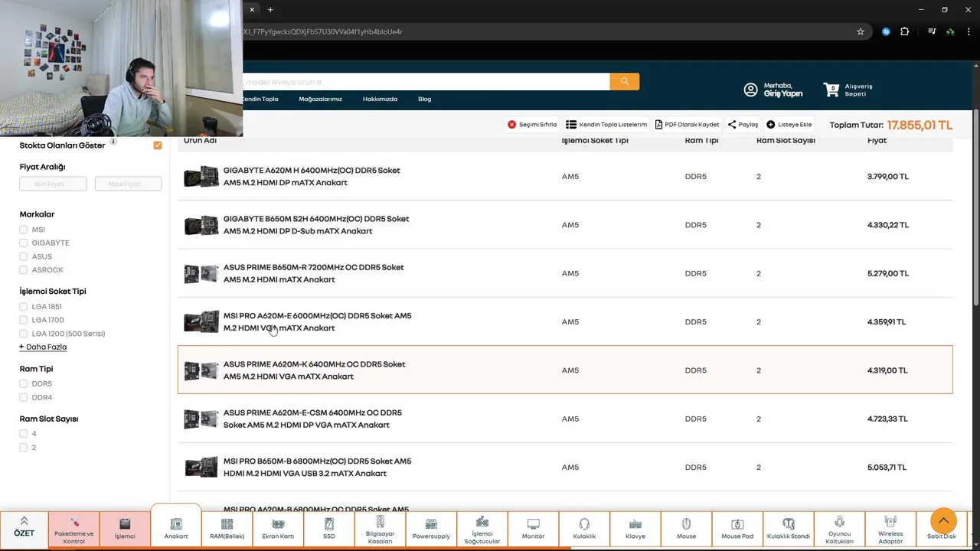The image size is (980, 551).
Task: Click the product search input field
Action: [x=426, y=81]
